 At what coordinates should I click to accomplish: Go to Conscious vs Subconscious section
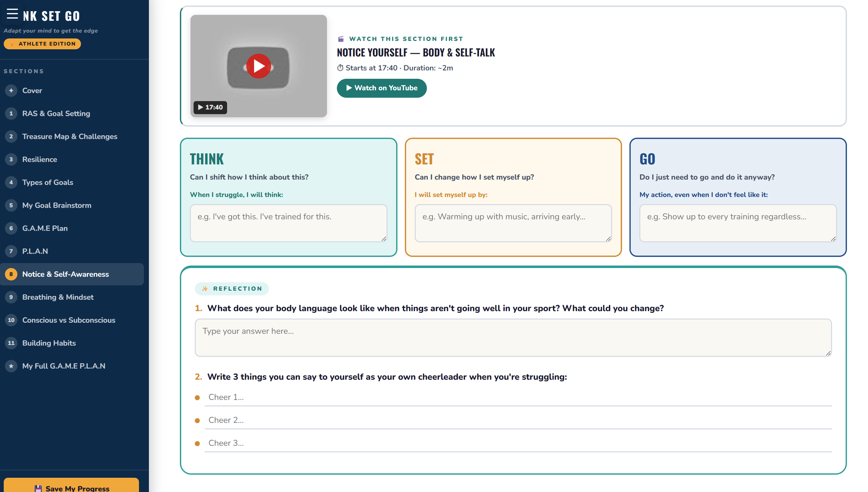[x=72, y=320]
